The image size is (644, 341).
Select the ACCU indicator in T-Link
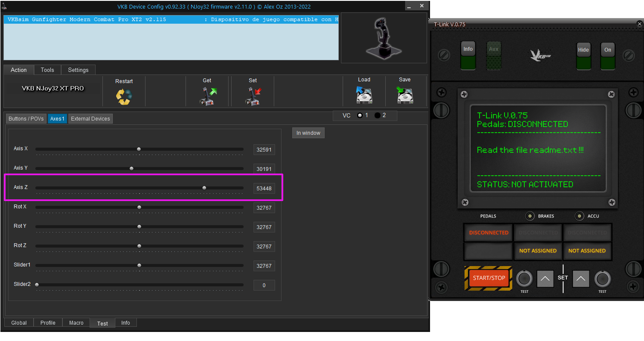(579, 216)
